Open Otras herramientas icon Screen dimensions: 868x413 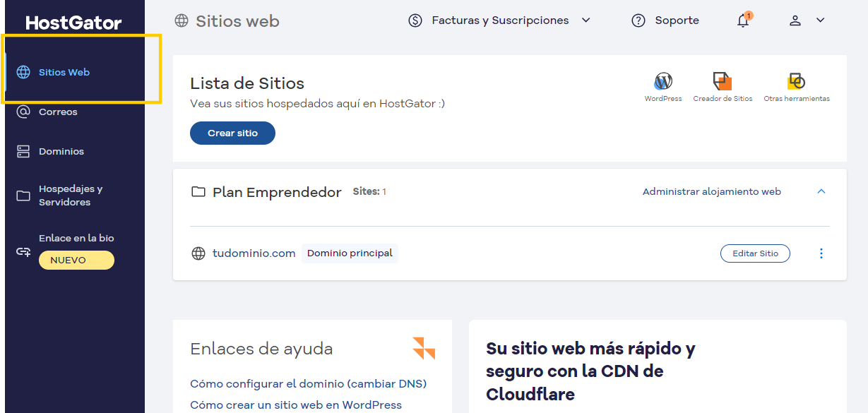pos(797,80)
